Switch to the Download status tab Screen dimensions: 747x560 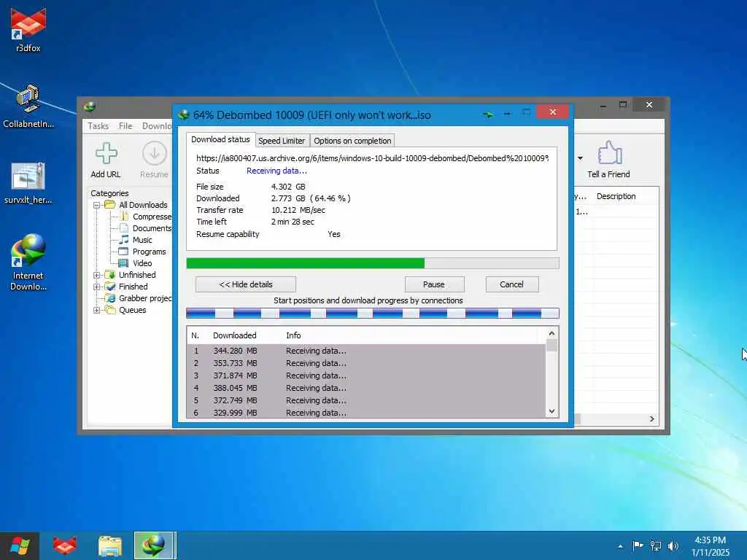point(220,139)
